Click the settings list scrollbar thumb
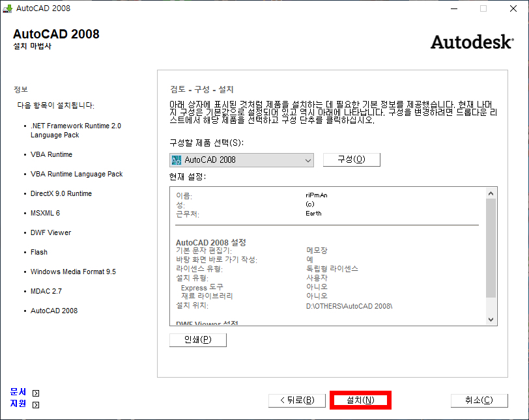529x420 pixels. (x=491, y=248)
